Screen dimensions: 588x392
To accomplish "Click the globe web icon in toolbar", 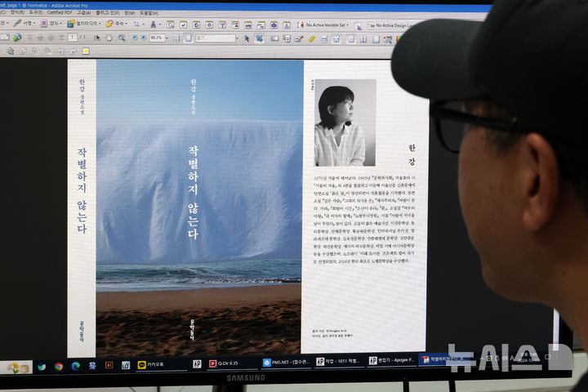I will 17,38.
